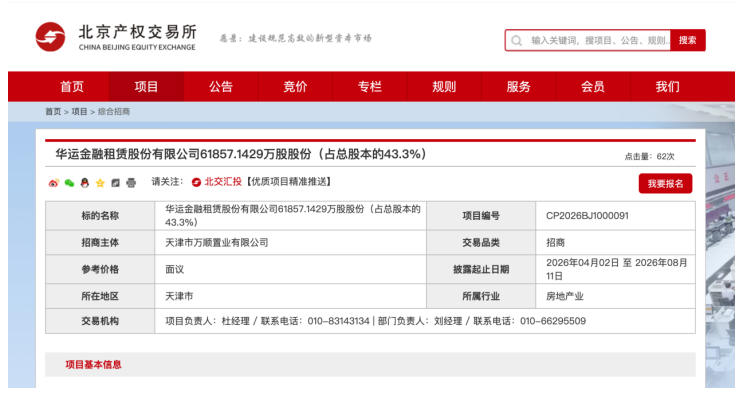The image size is (749, 404).
Task: Click the copy link icon beside the star
Action: point(116,183)
